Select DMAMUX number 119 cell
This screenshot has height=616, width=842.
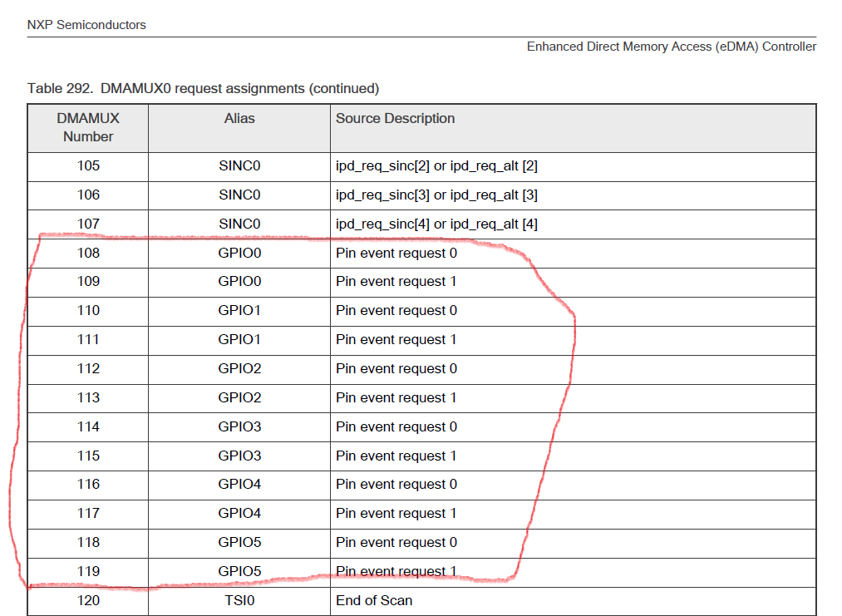[x=86, y=571]
